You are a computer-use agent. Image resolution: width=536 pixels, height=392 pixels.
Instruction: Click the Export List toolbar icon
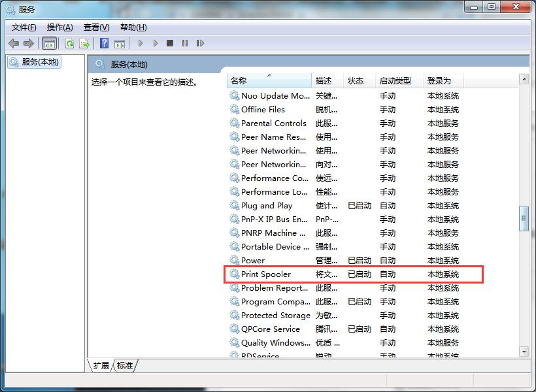84,43
